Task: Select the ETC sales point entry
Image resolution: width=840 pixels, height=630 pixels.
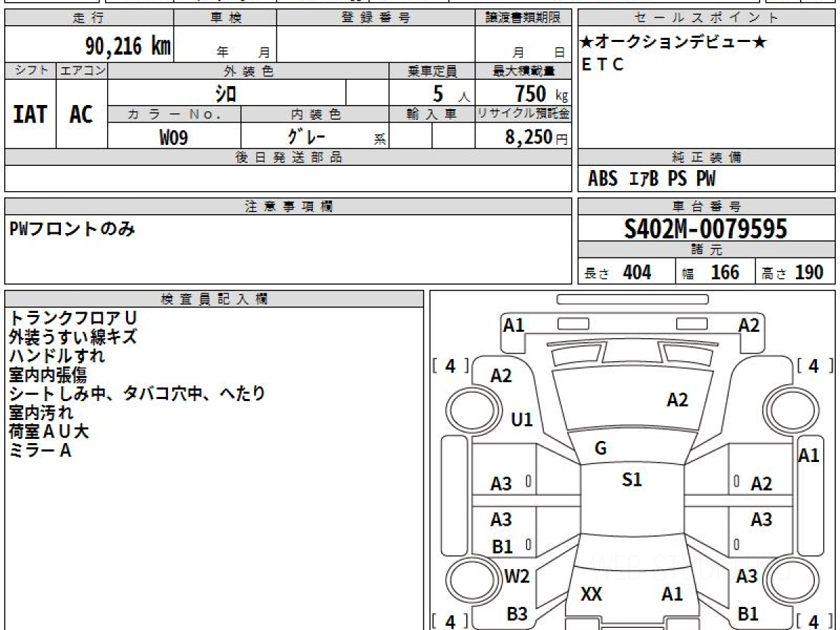Action: [x=603, y=64]
